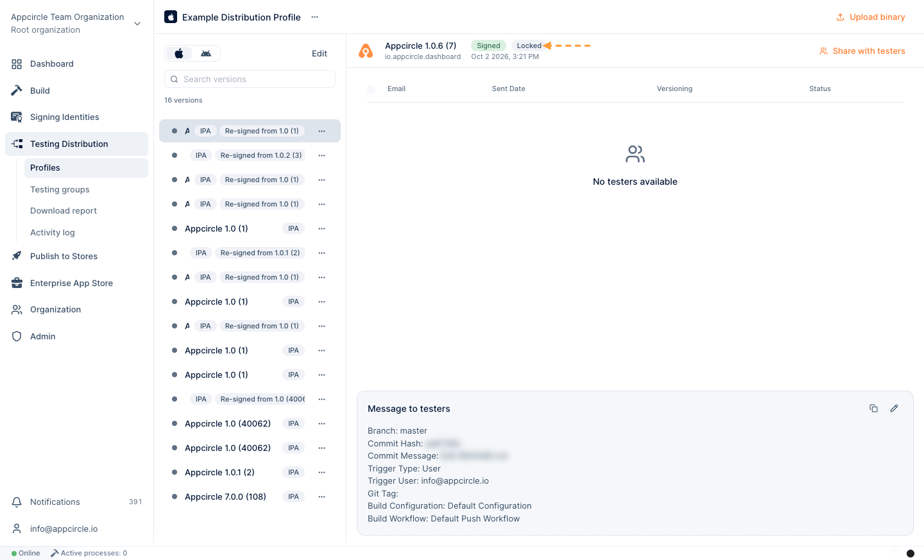Click the Edit button above the versions list
Image resolution: width=924 pixels, height=560 pixels.
click(320, 54)
